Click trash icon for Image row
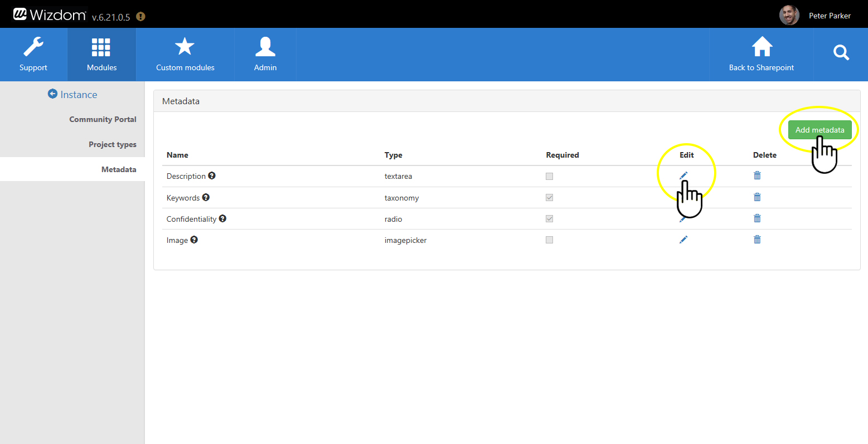Viewport: 868px width, 444px height. click(x=757, y=240)
